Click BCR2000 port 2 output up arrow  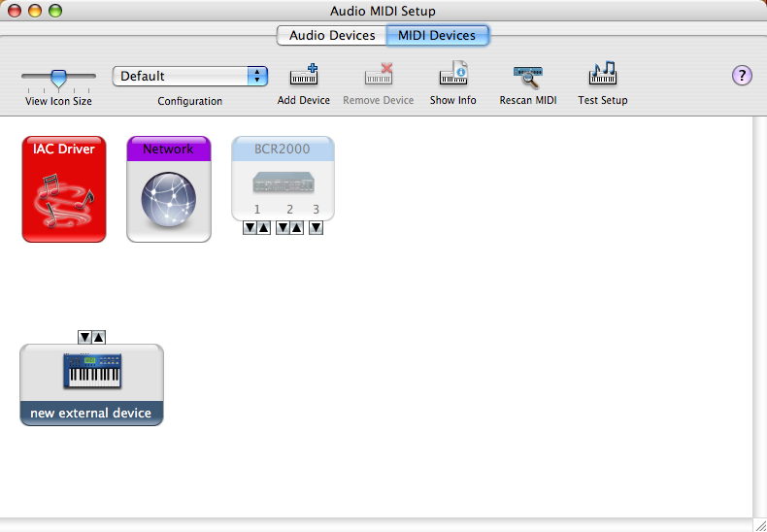(296, 228)
